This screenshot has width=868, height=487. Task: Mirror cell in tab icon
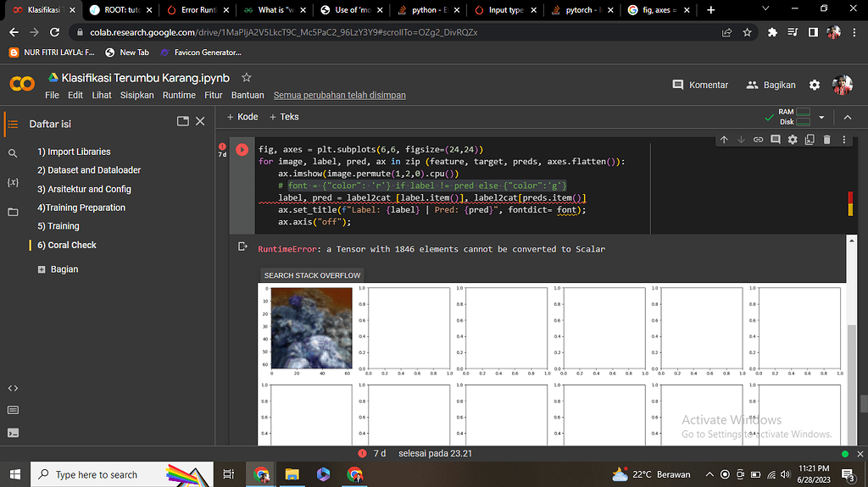tap(810, 140)
